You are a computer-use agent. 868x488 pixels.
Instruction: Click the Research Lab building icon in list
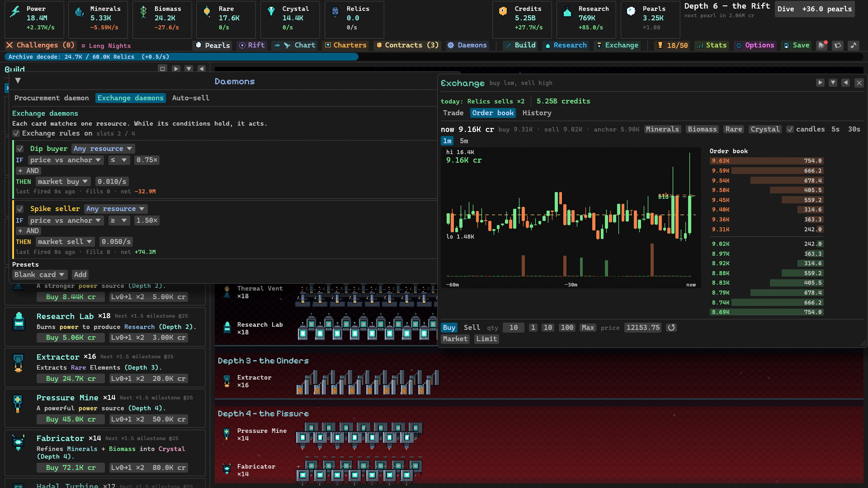[19, 322]
